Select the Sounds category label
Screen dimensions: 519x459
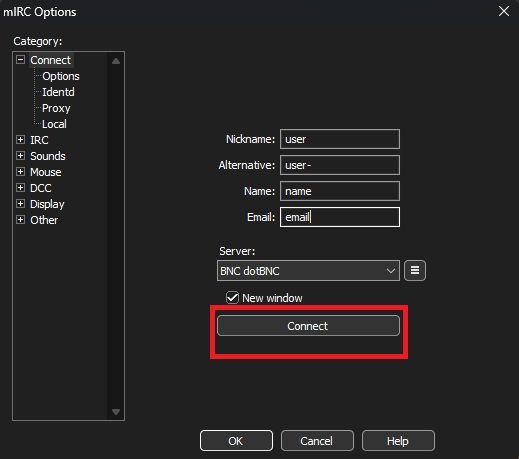pyautogui.click(x=48, y=156)
